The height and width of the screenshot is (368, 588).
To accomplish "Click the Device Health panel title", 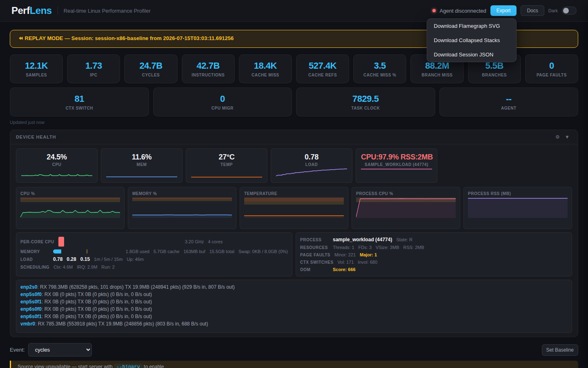I will (x=36, y=137).
